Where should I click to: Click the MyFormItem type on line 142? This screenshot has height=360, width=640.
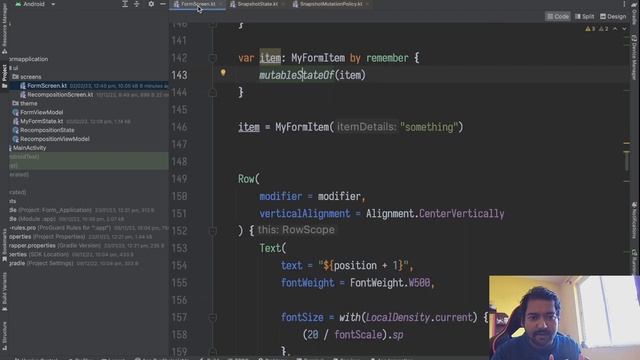318,58
